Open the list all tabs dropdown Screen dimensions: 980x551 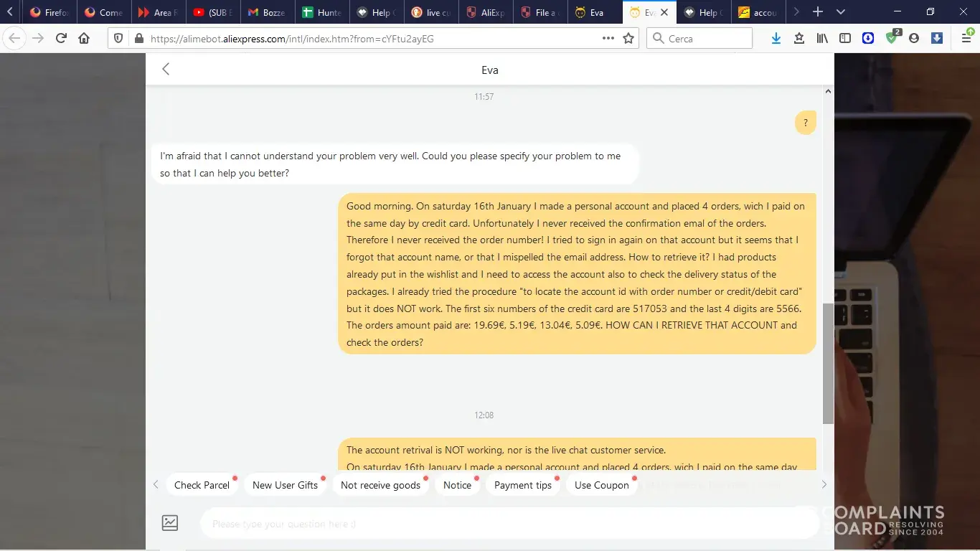coord(841,12)
